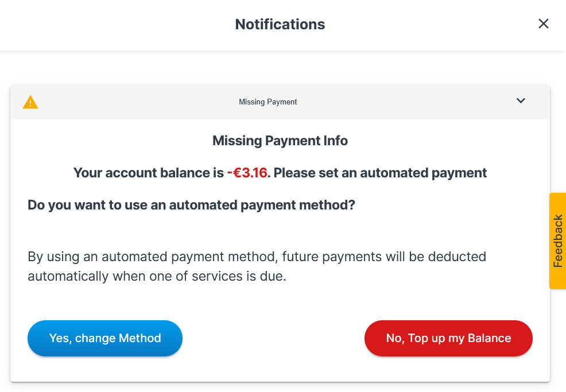The height and width of the screenshot is (392, 566).
Task: Choose "Yes, change Method"
Action: pos(105,338)
